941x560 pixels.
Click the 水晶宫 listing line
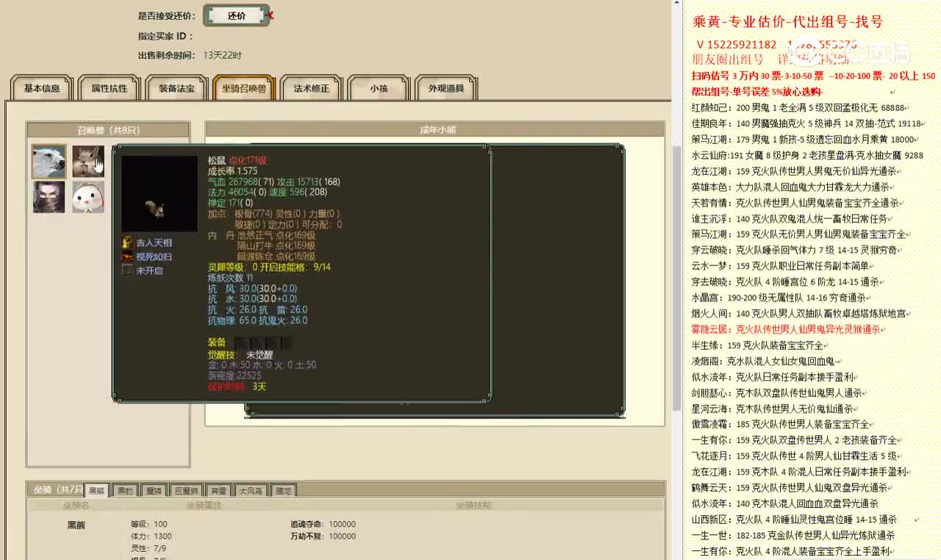pyautogui.click(x=779, y=298)
